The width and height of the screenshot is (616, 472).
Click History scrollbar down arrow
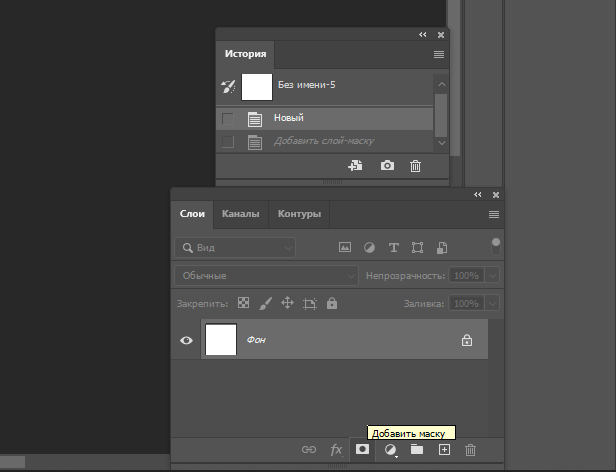[x=442, y=143]
